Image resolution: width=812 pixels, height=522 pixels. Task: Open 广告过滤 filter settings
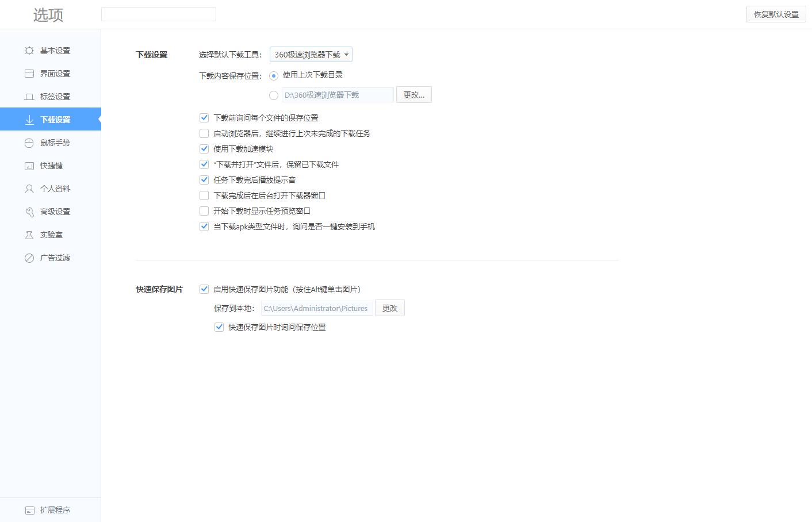(29, 258)
